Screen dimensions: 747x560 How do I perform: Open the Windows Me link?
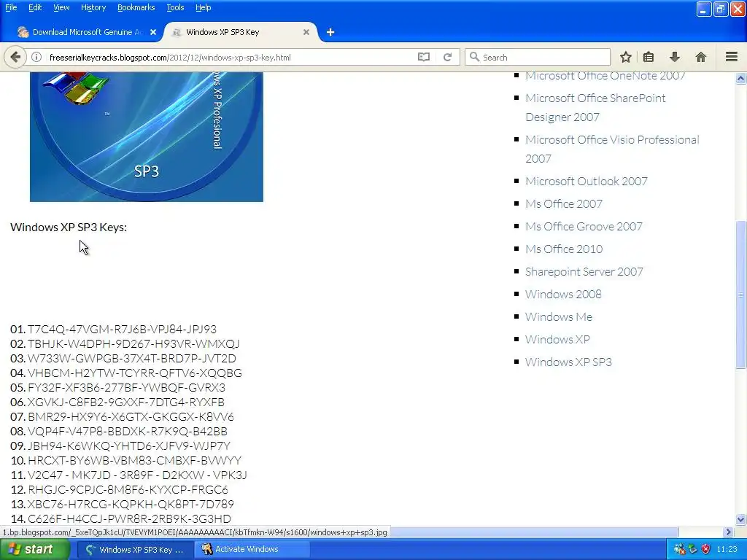point(558,316)
